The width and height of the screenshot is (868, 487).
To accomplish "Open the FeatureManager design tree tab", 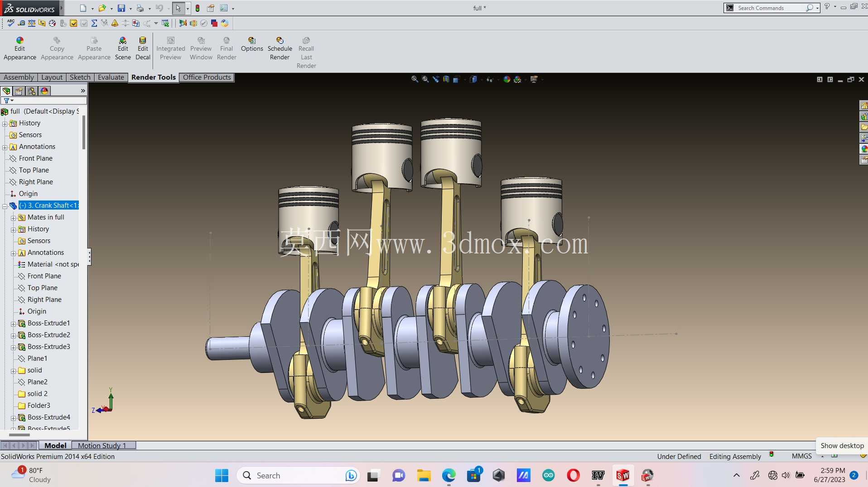I will point(6,91).
